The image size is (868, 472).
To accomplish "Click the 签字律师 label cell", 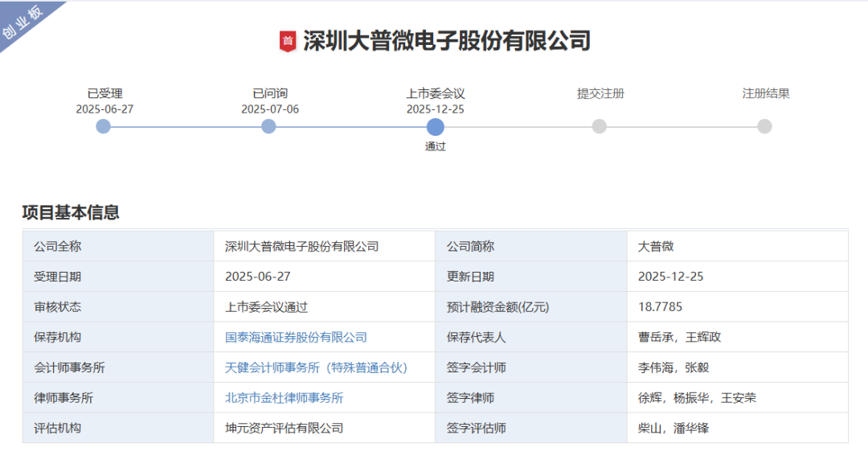I will pos(531,398).
